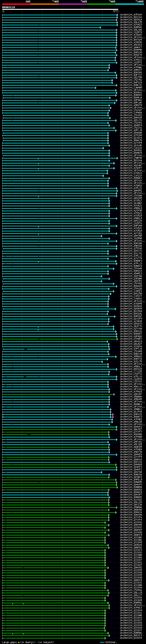Click the label UniRef100_A5CAS3
This screenshot has width=146, height=644.
click(x=131, y=45)
